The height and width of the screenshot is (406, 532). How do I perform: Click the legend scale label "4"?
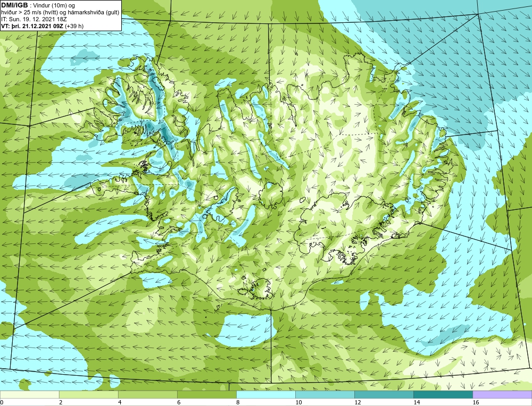pos(120,402)
